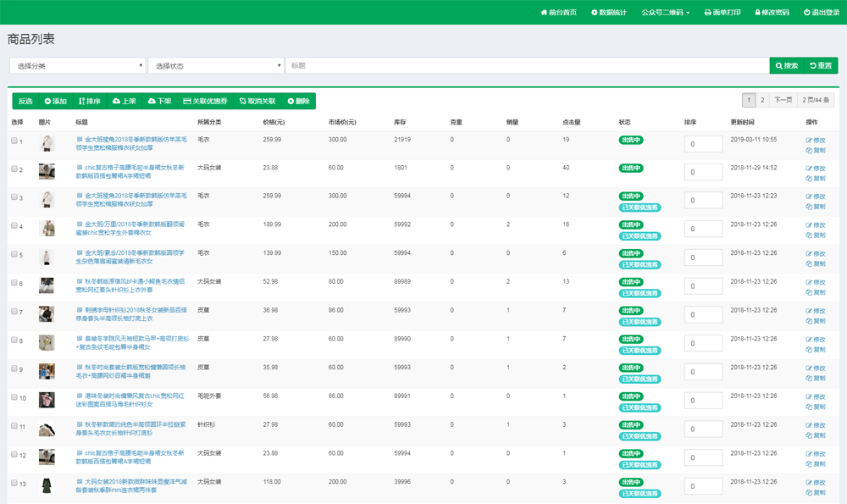Check the checkbox for product 9
This screenshot has height=504, width=847.
click(14, 368)
